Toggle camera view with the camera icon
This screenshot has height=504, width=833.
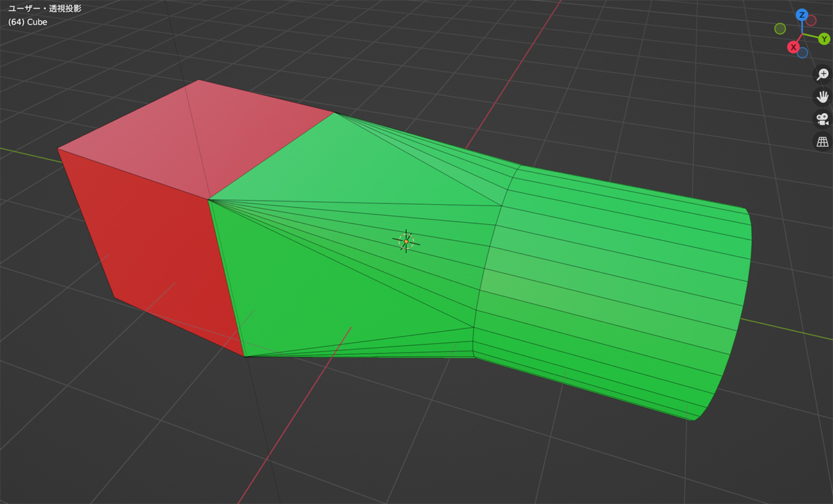(823, 119)
